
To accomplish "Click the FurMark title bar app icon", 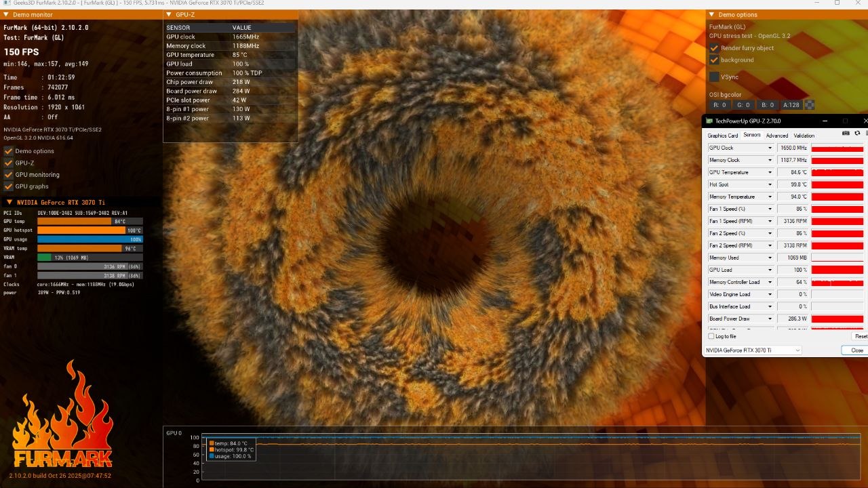I will pyautogui.click(x=6, y=3).
